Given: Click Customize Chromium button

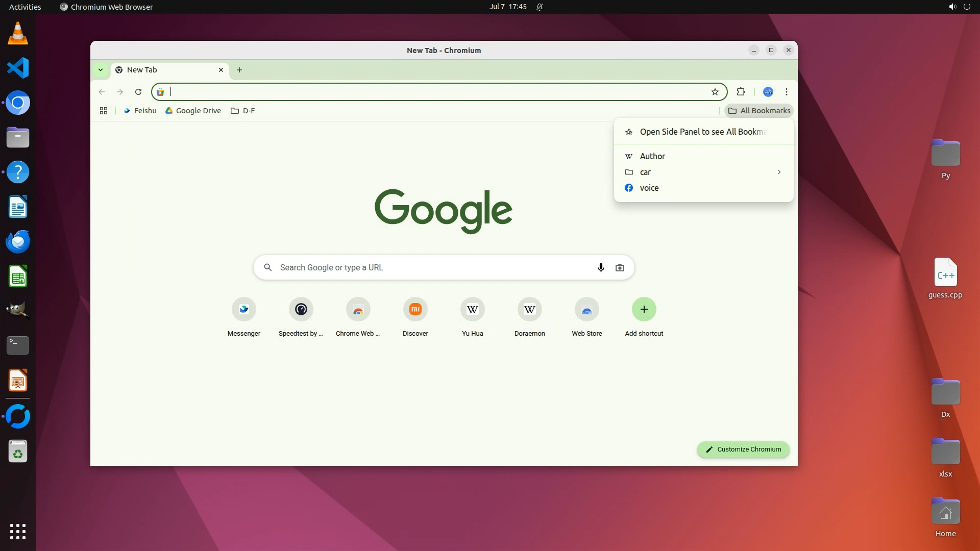Looking at the screenshot, I should pos(743,449).
